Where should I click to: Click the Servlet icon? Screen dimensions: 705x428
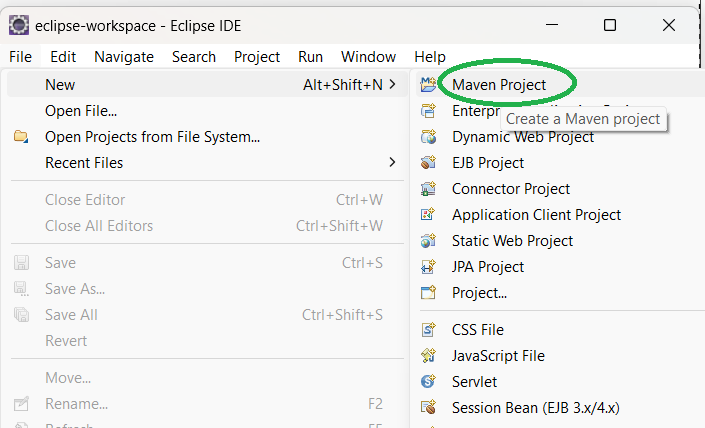tap(429, 382)
